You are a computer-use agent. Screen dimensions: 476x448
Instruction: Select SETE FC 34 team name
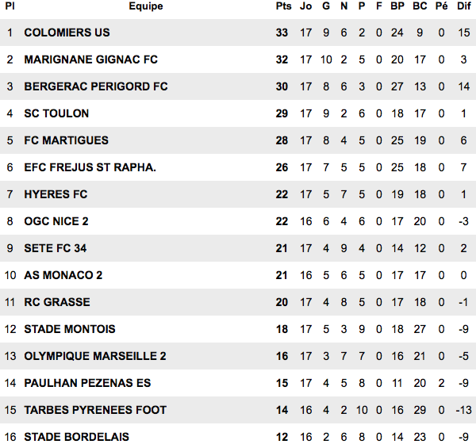tap(56, 248)
